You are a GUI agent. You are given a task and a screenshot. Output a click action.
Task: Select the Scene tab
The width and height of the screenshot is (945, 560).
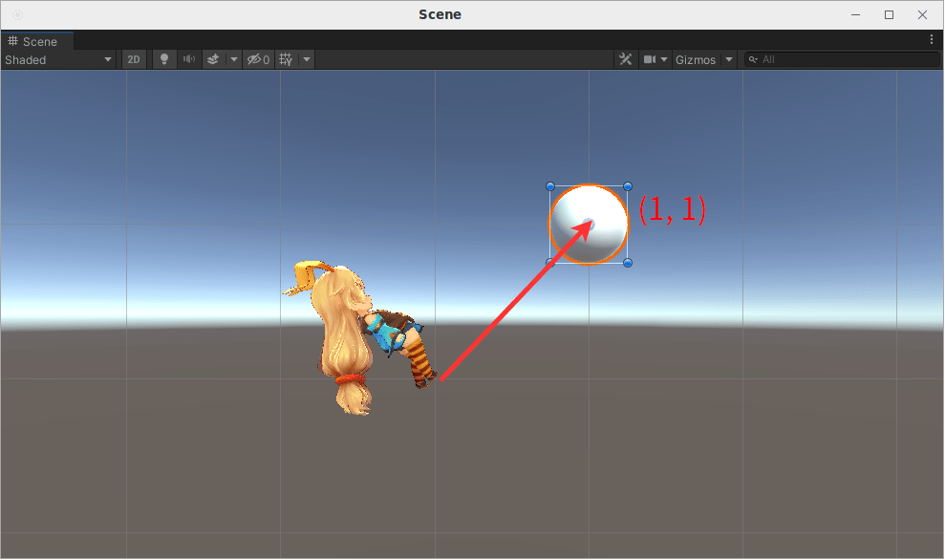[37, 42]
